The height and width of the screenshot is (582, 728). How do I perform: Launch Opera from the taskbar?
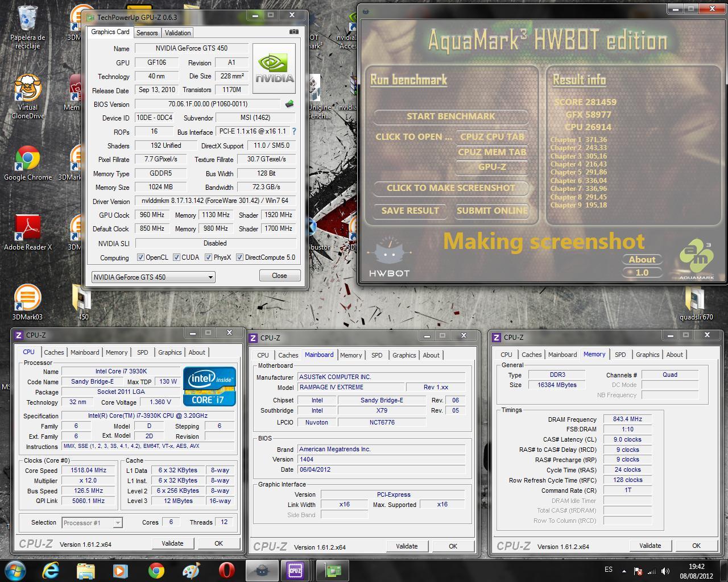point(226,570)
